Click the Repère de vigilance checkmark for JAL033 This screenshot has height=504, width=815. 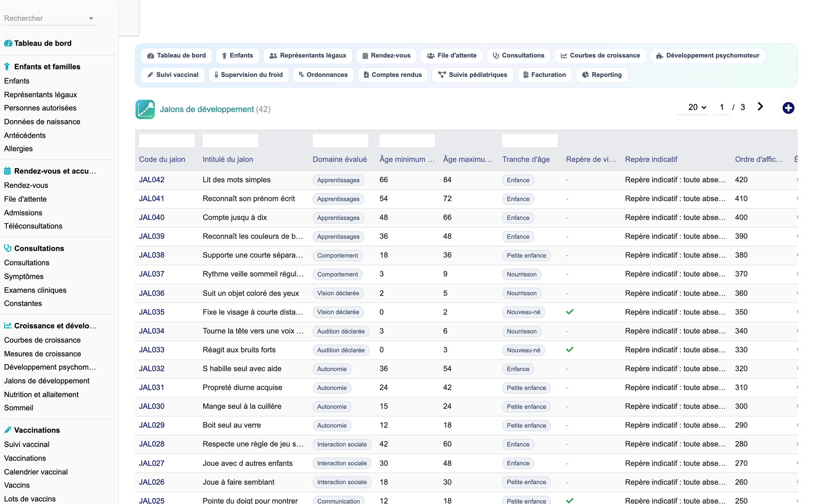[x=570, y=350]
